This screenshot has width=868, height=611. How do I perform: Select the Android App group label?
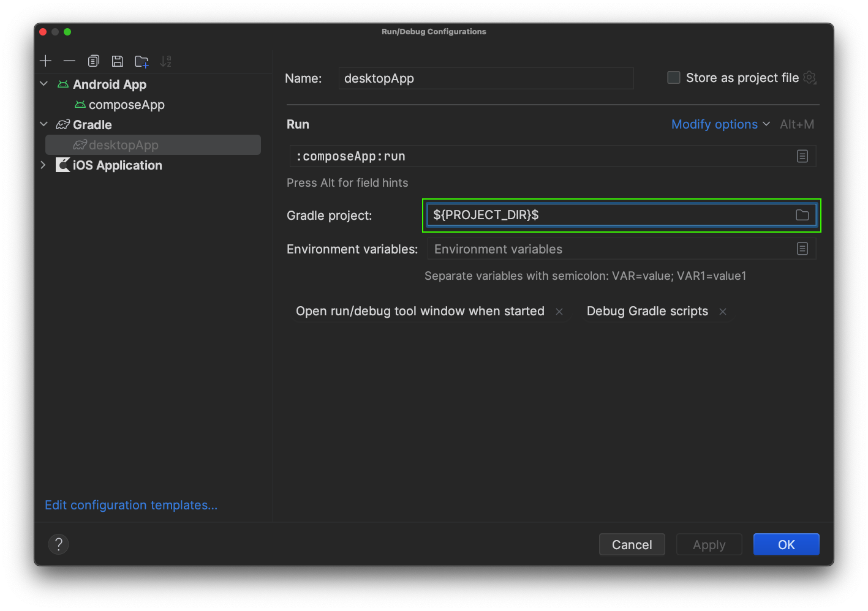(110, 84)
